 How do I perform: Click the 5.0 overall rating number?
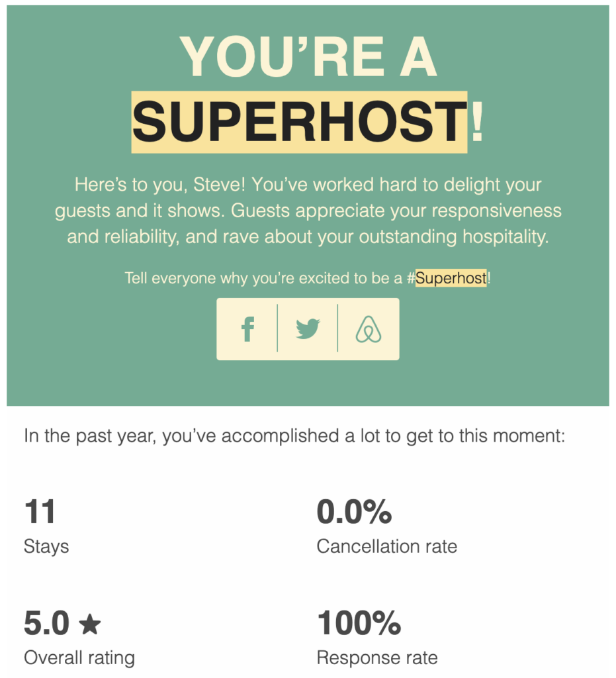point(47,623)
